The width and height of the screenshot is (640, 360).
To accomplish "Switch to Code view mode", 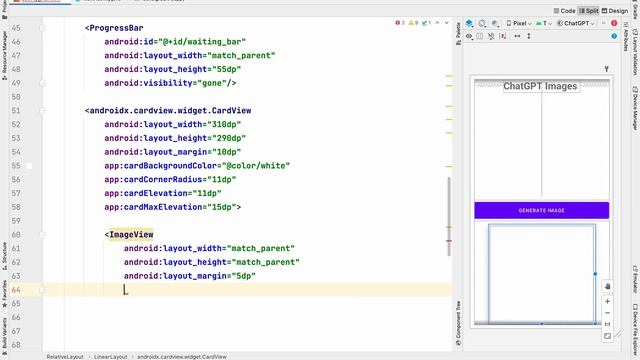I will coord(564,11).
